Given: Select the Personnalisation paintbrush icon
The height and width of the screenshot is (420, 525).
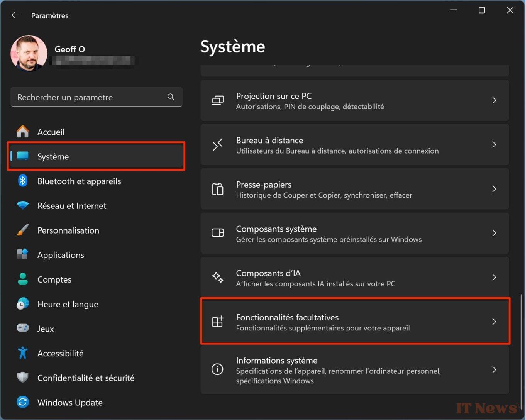Looking at the screenshot, I should [23, 230].
